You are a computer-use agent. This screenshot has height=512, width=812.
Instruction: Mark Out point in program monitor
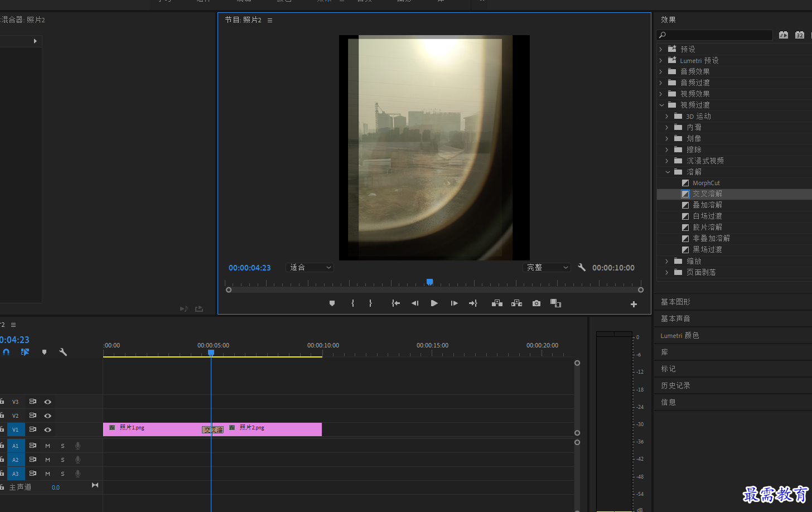coord(370,303)
